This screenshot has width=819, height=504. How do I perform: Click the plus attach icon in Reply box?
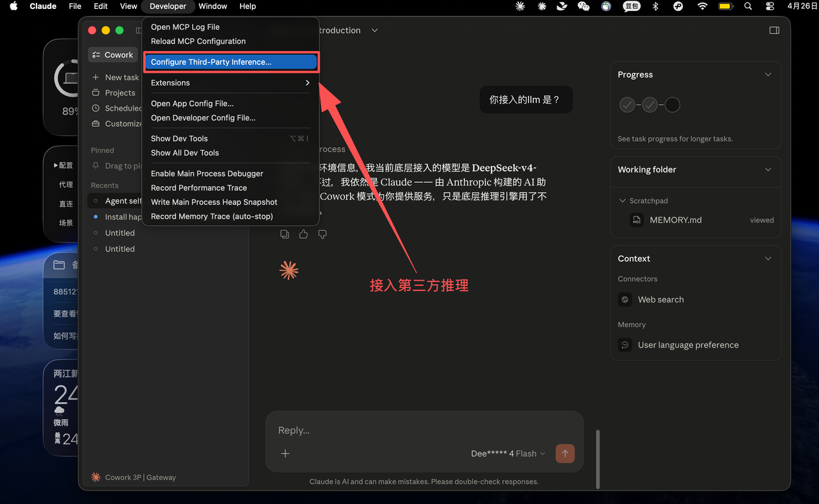point(285,453)
